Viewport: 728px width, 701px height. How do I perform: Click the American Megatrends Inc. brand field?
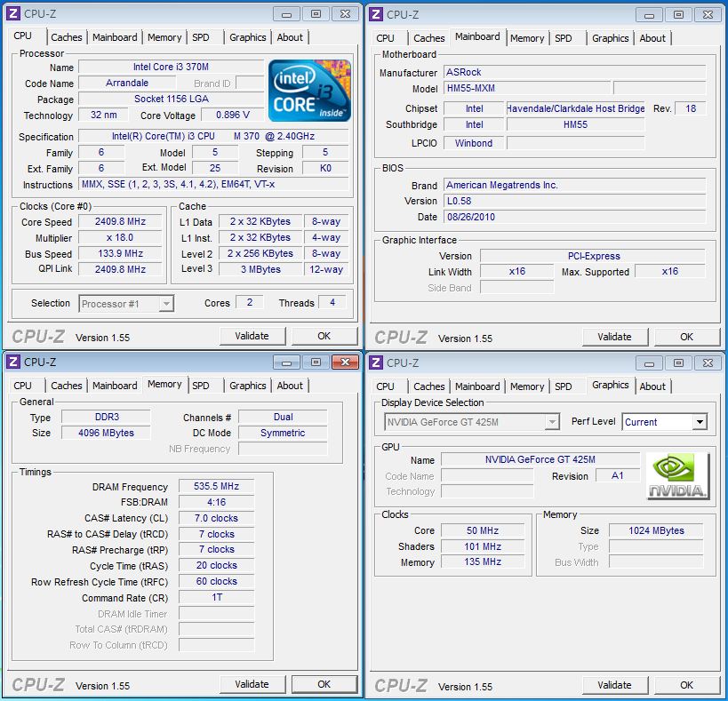[x=575, y=185]
